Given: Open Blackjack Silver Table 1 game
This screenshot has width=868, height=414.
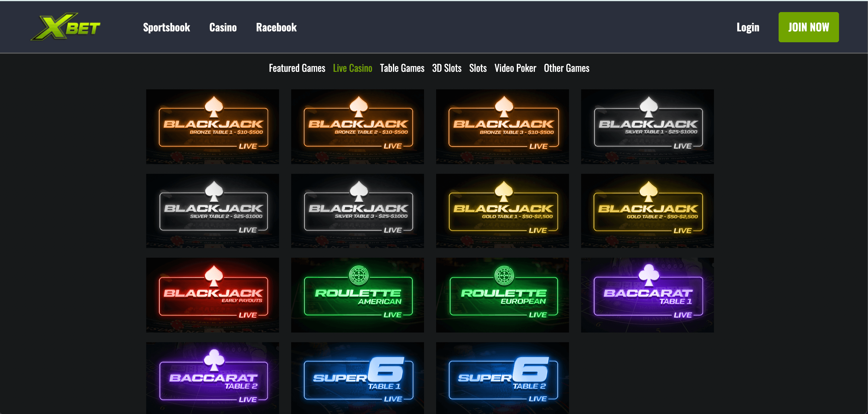Looking at the screenshot, I should click(x=647, y=126).
